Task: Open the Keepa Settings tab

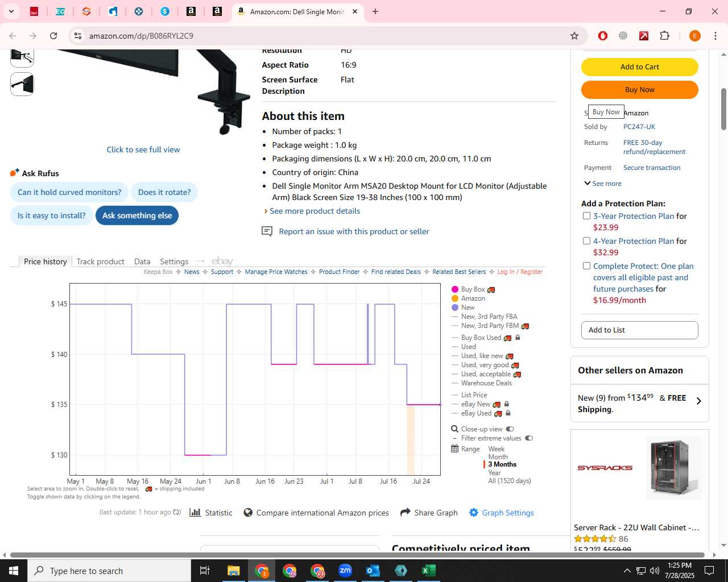Action: (x=174, y=261)
